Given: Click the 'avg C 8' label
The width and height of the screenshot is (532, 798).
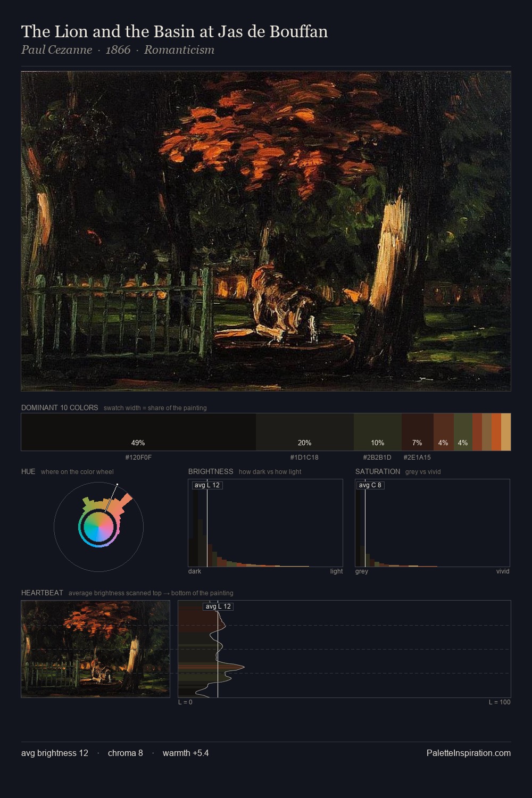Looking at the screenshot, I should click(x=370, y=485).
